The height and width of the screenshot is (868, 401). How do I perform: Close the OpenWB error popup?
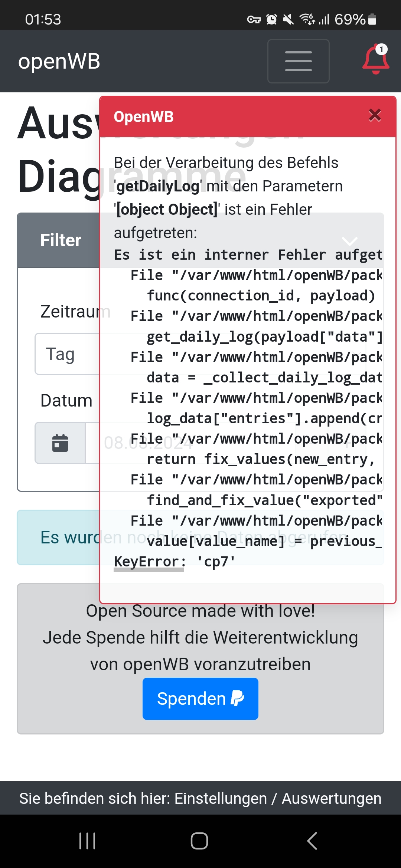coord(375,115)
